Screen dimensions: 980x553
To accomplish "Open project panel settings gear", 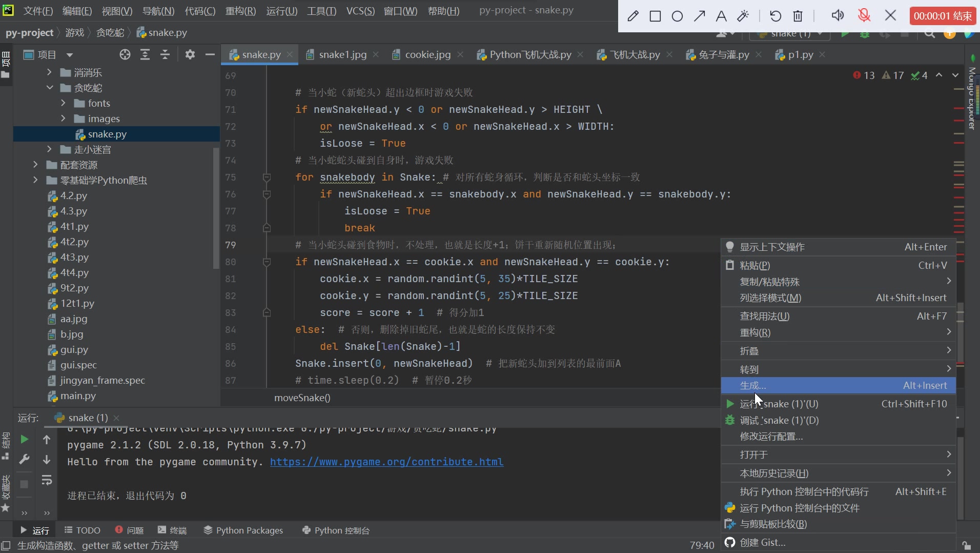I will point(190,54).
